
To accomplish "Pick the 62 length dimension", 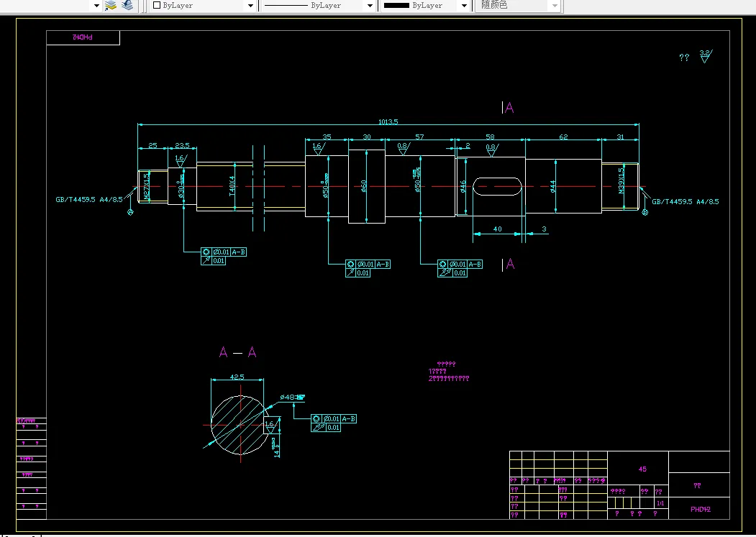I will (x=563, y=137).
